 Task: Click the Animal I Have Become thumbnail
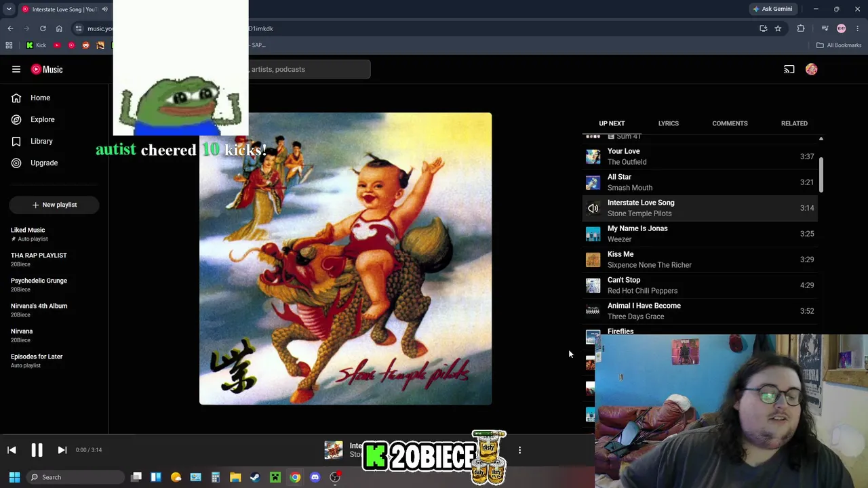point(593,311)
